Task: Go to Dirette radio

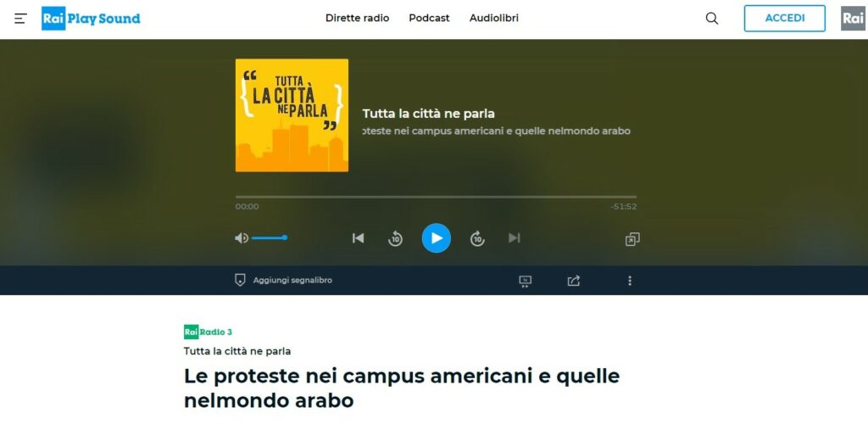Action: pyautogui.click(x=357, y=19)
